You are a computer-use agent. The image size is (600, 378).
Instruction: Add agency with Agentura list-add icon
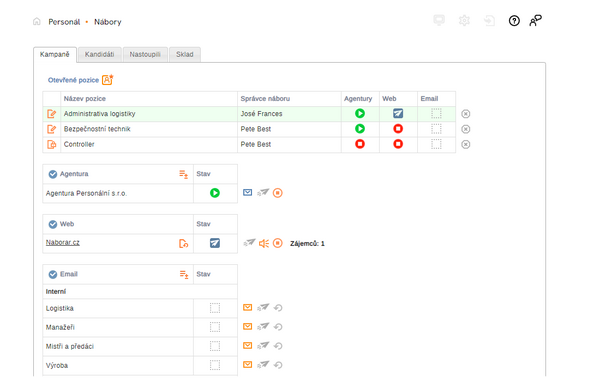[x=184, y=174]
